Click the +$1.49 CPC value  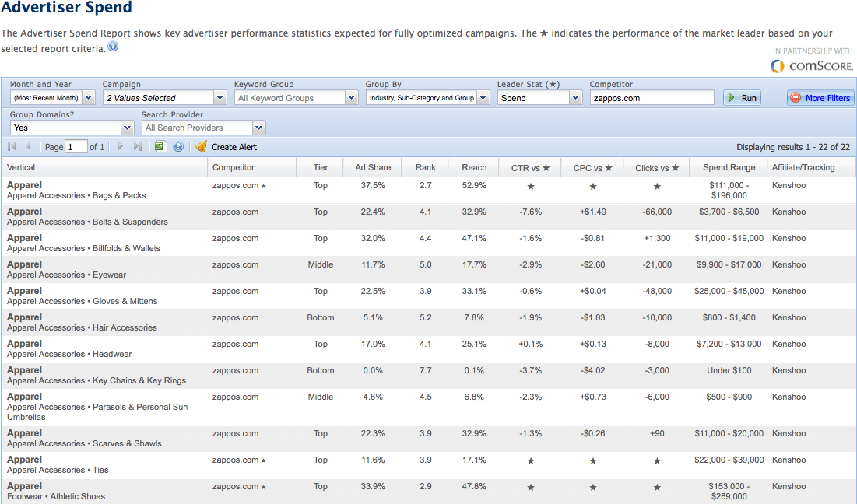tap(592, 212)
